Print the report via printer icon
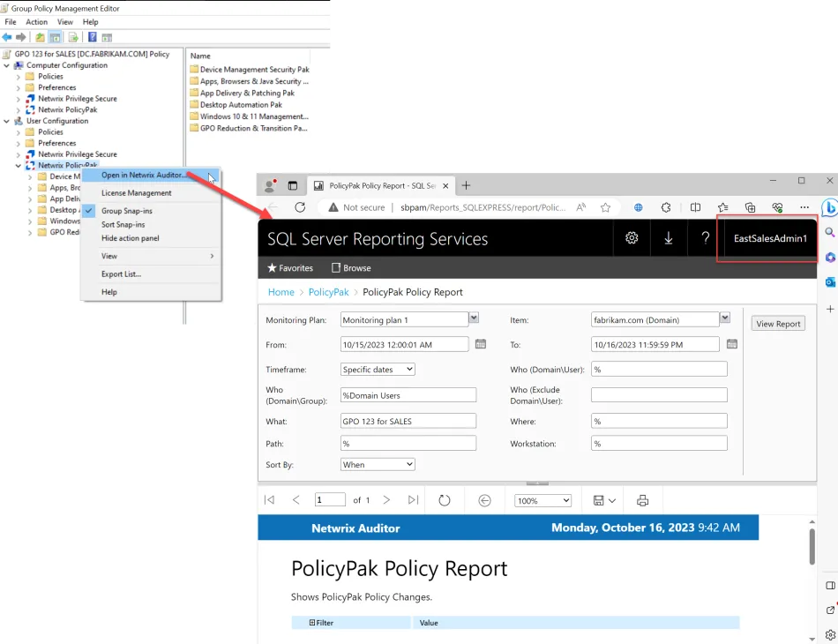Screen dimensions: 838x644 [x=642, y=500]
